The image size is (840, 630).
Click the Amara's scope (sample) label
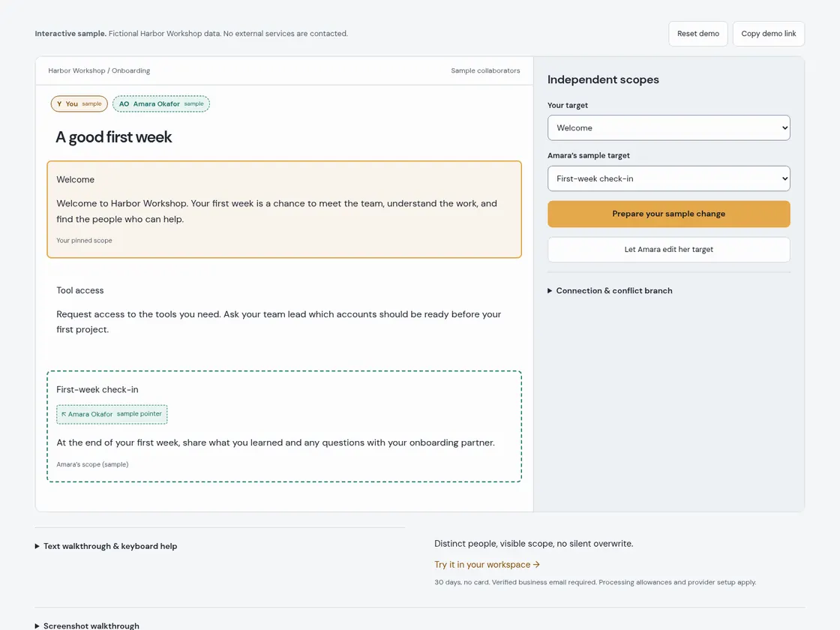point(92,464)
